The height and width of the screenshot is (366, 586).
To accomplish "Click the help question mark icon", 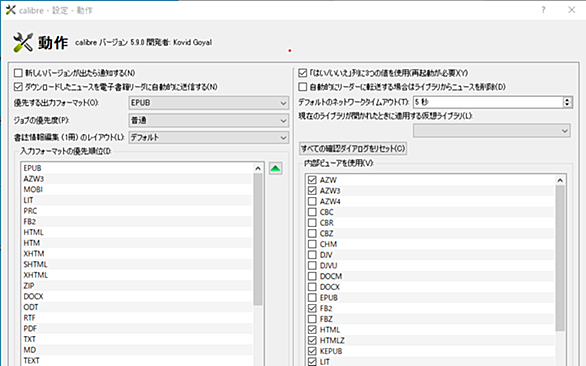I will [543, 10].
